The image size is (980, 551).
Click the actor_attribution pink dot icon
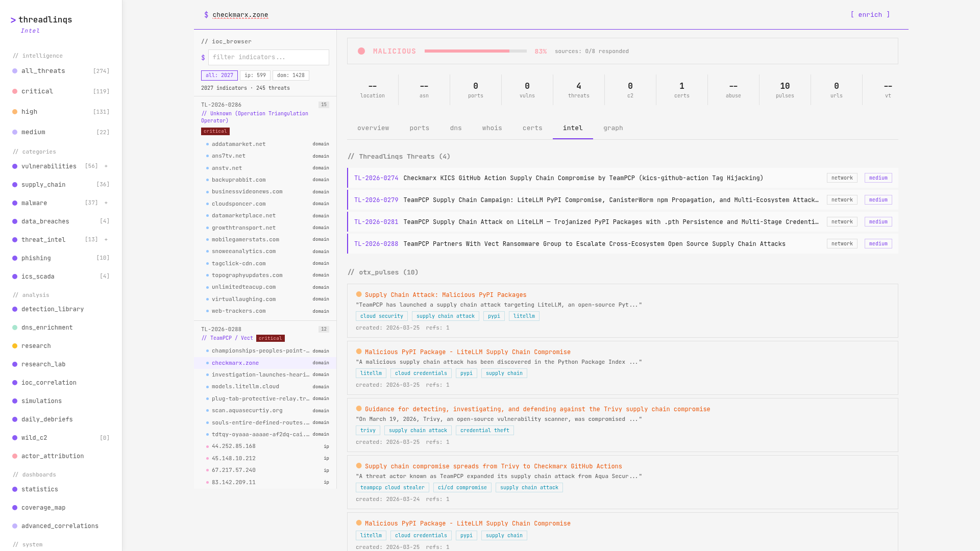(x=15, y=456)
